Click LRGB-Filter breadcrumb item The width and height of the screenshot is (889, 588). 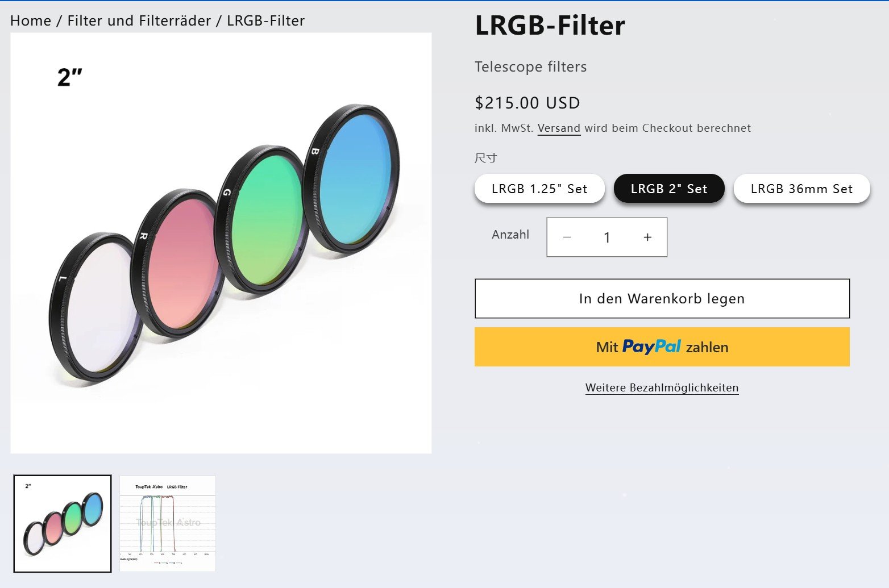point(265,21)
